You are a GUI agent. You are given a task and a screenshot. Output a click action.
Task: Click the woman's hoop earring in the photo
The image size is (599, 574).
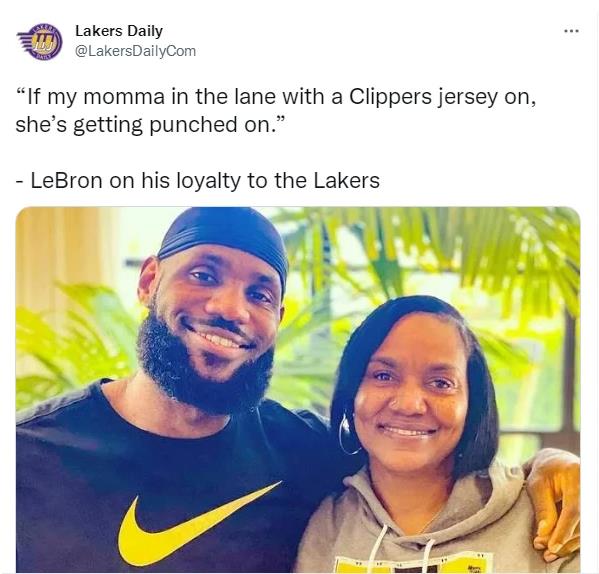[346, 433]
